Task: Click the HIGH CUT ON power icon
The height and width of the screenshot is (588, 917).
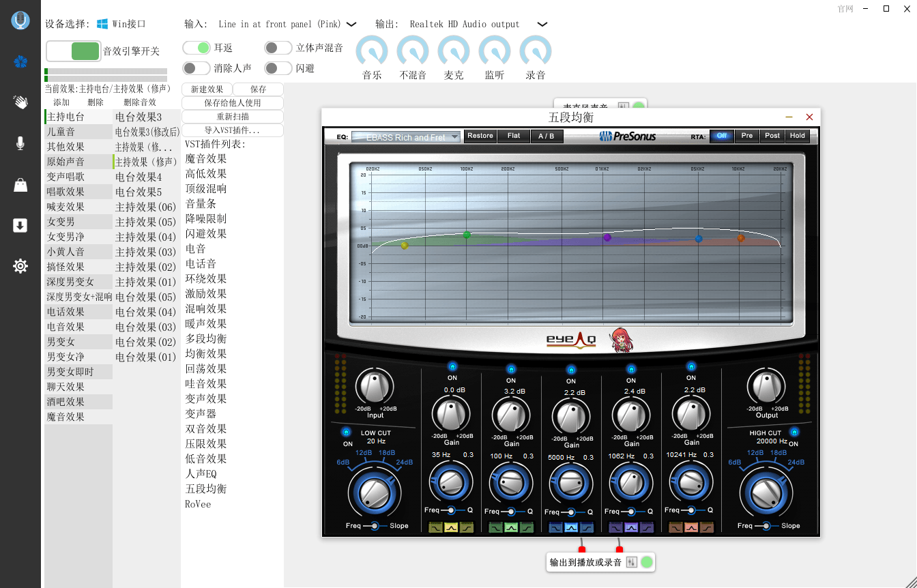Action: (794, 432)
